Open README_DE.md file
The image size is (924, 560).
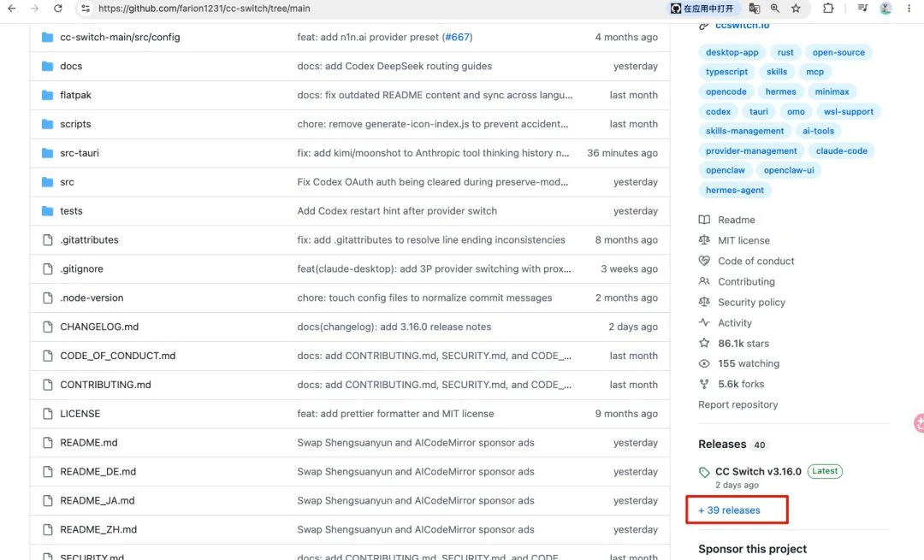(x=98, y=472)
